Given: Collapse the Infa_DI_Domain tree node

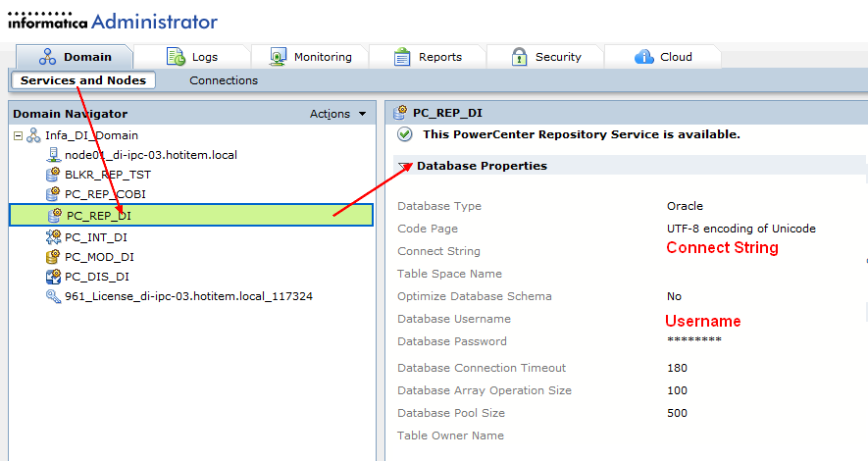Looking at the screenshot, I should pyautogui.click(x=18, y=135).
